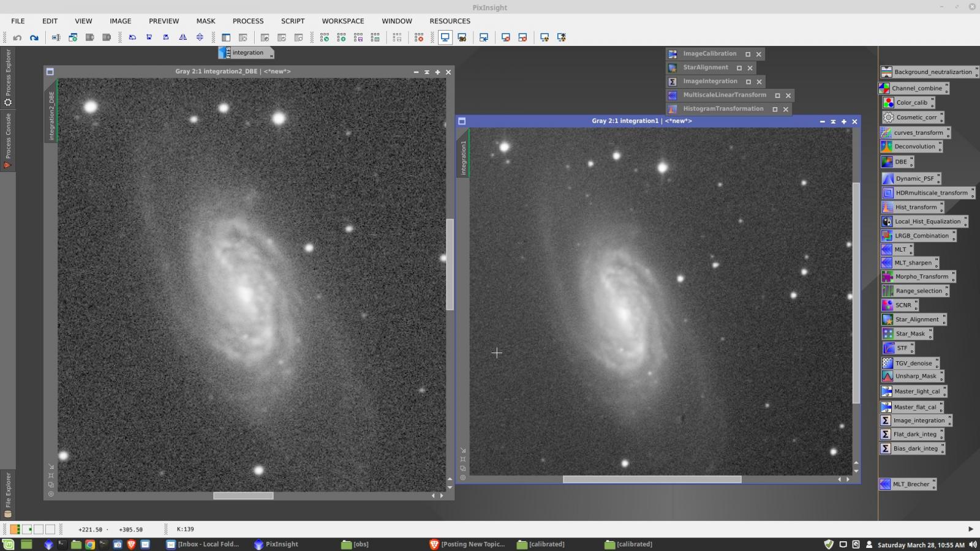
Task: Undo the last action in toolbar
Action: pyautogui.click(x=17, y=37)
